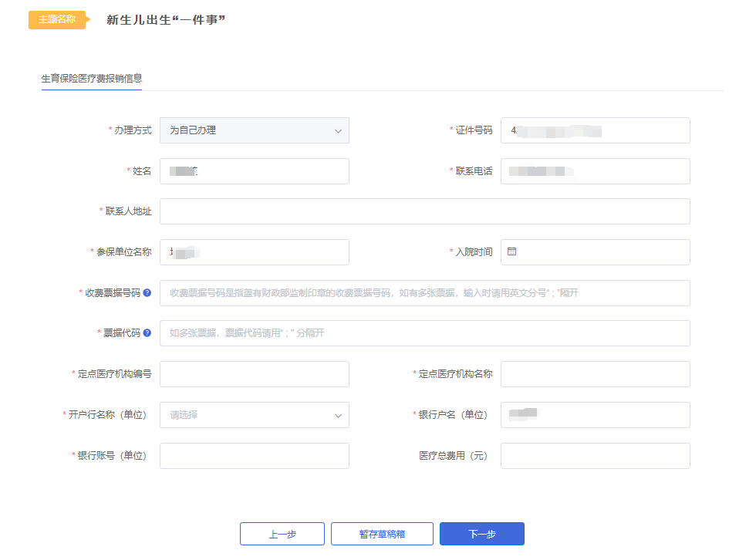Click the 上一步 button

pyautogui.click(x=282, y=534)
